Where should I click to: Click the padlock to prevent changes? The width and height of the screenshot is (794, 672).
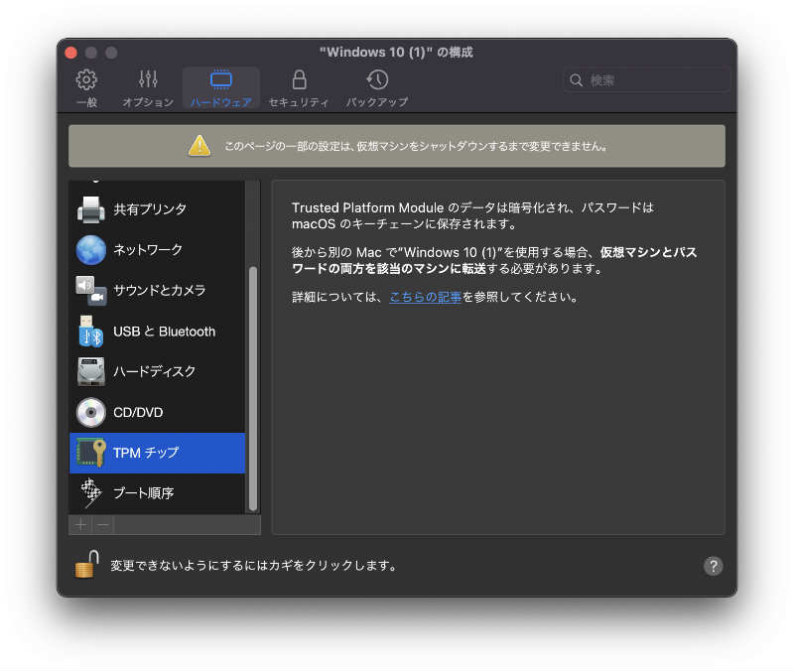point(86,565)
